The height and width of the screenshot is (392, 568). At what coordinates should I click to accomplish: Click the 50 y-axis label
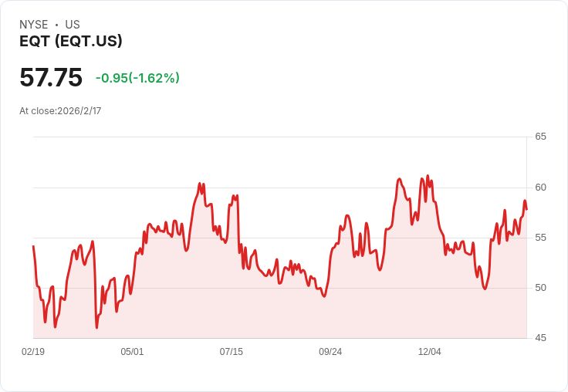pyautogui.click(x=540, y=288)
